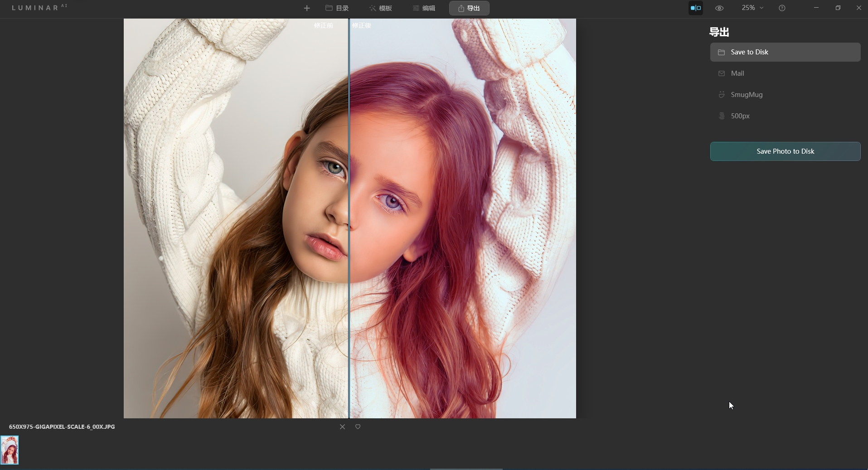Image resolution: width=868 pixels, height=470 pixels.
Task: Click the X reject icon under photo
Action: 342,426
